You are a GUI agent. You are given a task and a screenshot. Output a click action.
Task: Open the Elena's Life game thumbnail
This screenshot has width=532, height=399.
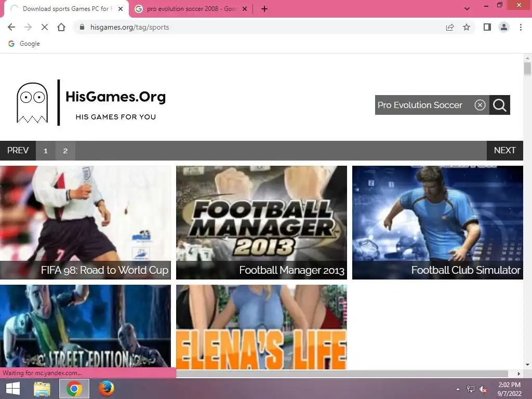coord(261,326)
